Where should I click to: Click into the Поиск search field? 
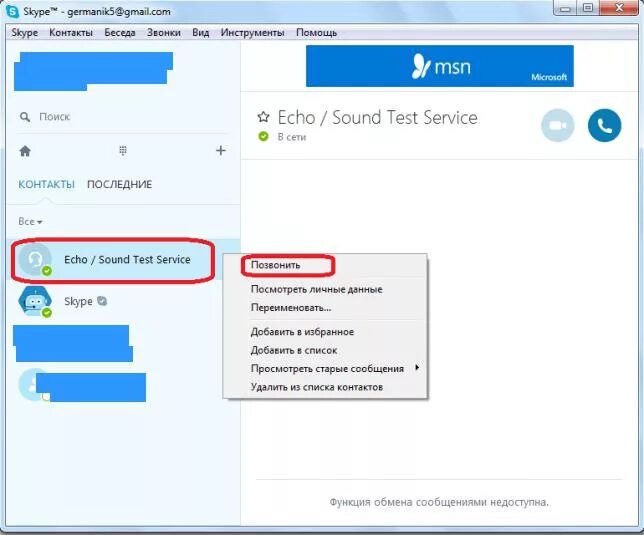click(123, 117)
